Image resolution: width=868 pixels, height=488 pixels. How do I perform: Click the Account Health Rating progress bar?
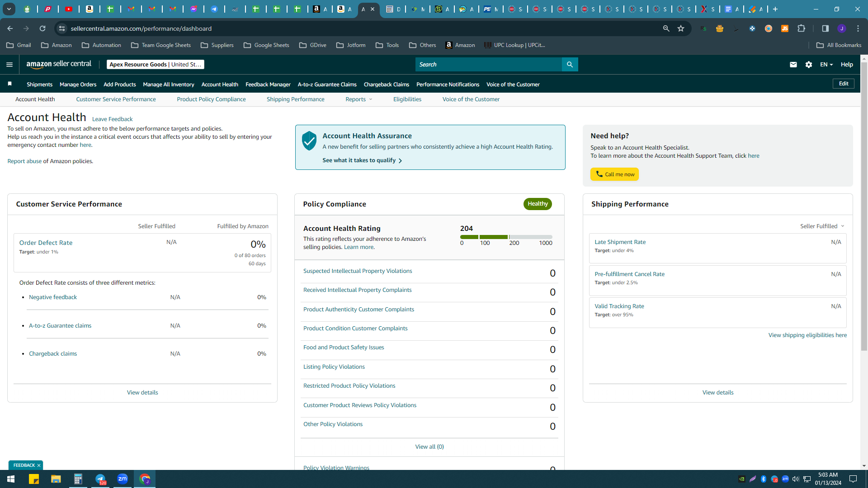[x=506, y=237]
